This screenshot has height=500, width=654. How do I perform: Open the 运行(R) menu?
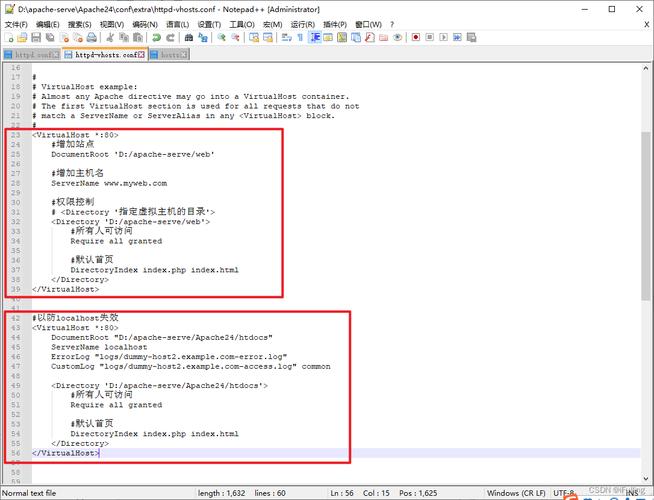click(x=303, y=25)
